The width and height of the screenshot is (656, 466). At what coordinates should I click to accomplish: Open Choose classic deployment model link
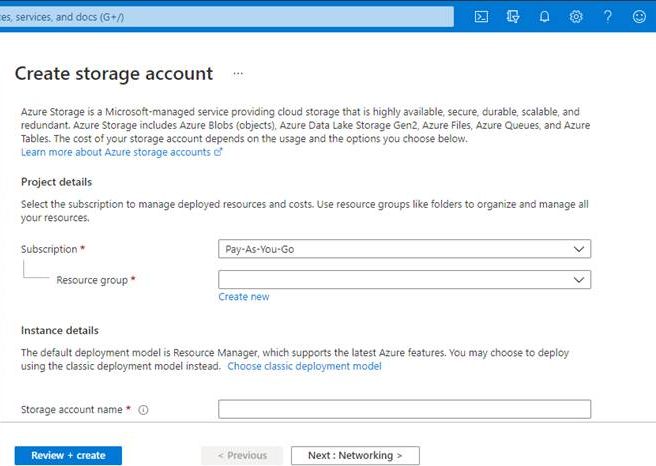tap(304, 366)
